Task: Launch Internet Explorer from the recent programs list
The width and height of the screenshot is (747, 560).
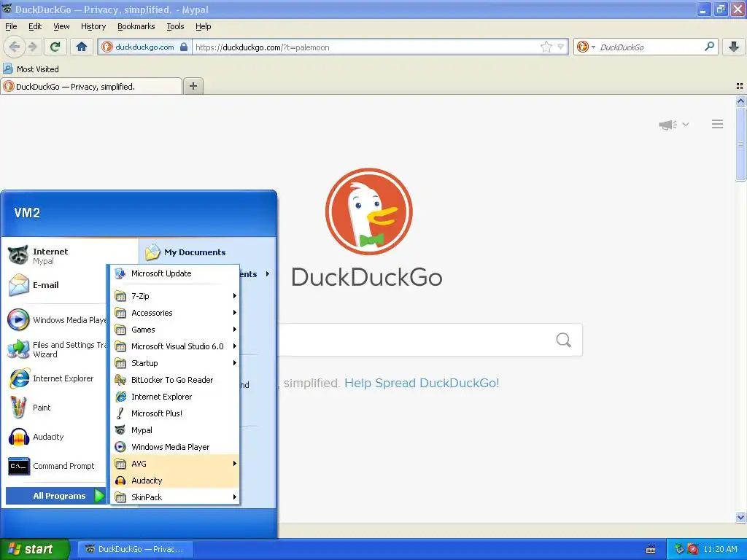Action: point(57,378)
